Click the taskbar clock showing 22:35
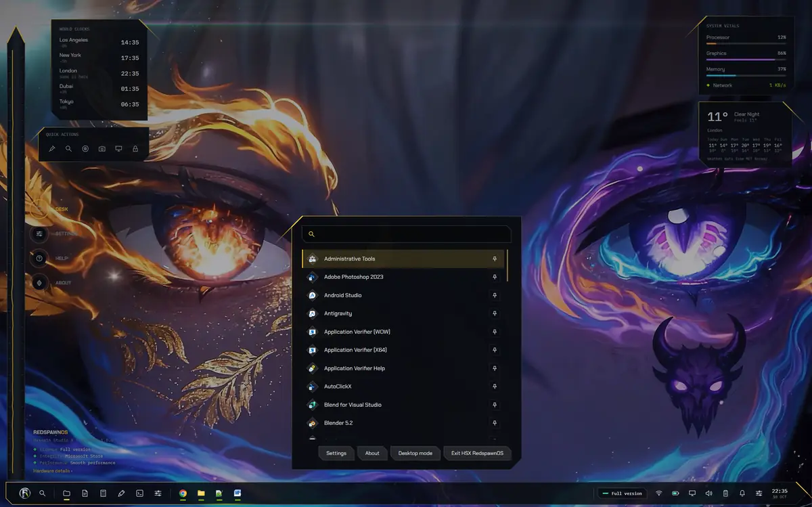The width and height of the screenshot is (812, 507). pos(780,493)
